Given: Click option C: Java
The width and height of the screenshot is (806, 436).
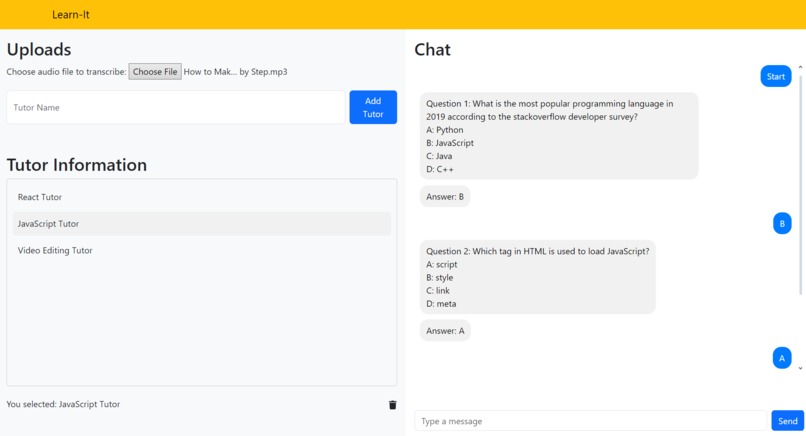Looking at the screenshot, I should 439,156.
